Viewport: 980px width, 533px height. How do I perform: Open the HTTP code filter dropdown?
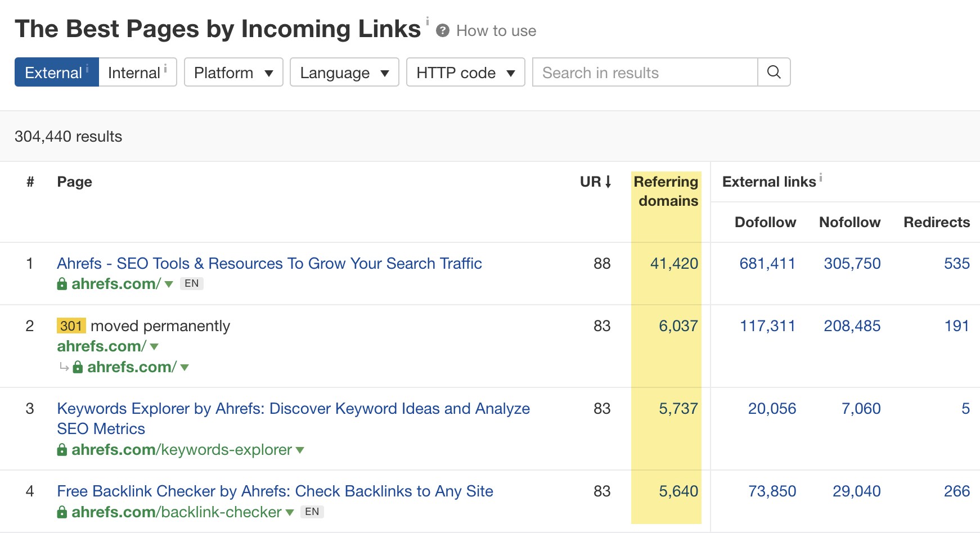click(x=465, y=72)
